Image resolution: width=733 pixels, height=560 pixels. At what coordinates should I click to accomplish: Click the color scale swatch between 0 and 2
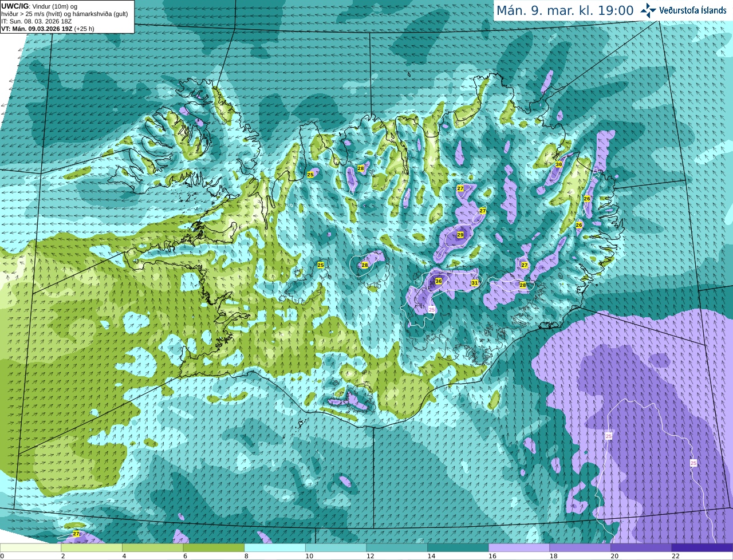click(30, 548)
